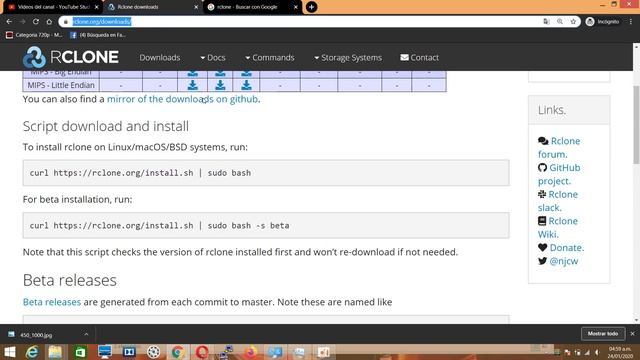Click the 'Script download and install' heading

[106, 126]
